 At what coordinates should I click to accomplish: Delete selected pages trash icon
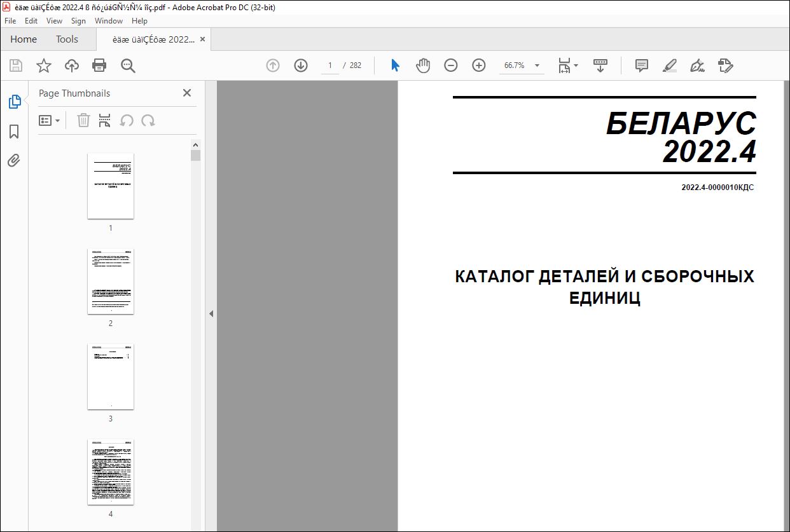83,120
